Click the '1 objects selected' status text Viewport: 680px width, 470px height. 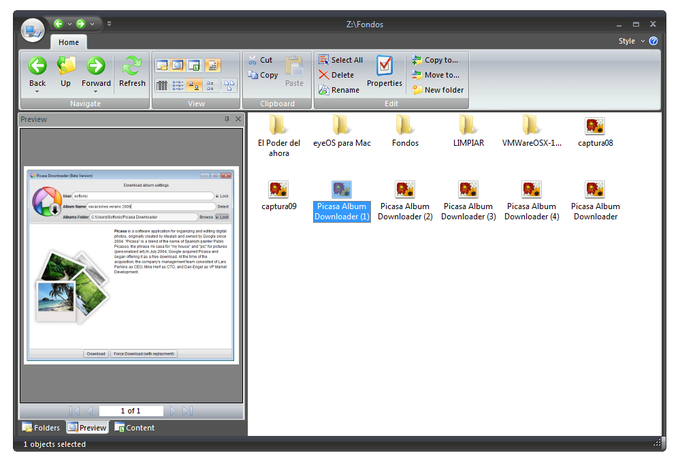click(x=54, y=444)
